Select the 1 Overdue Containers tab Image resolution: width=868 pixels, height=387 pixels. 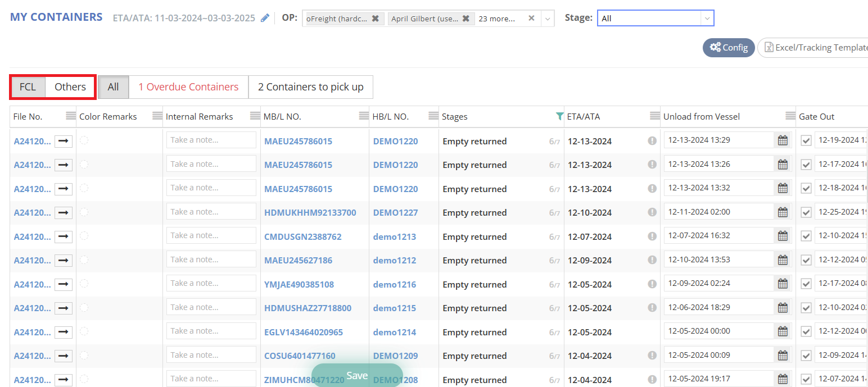188,86
